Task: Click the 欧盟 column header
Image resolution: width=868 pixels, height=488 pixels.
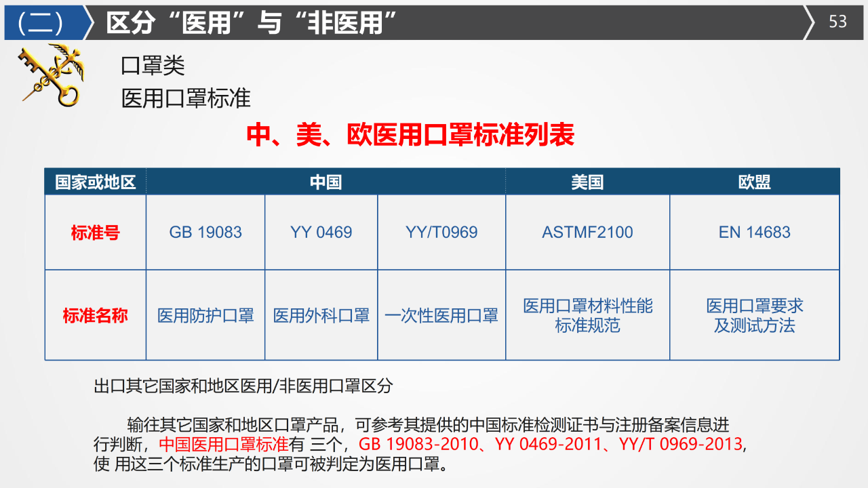Action: [754, 182]
